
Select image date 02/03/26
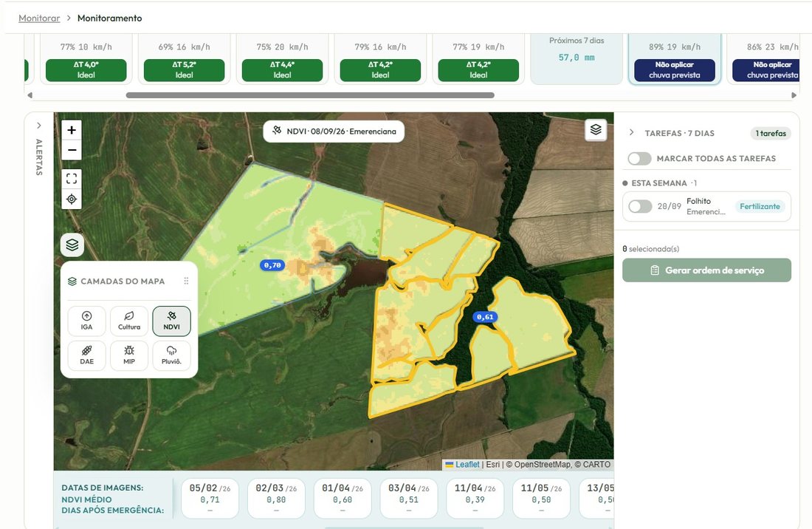276,499
